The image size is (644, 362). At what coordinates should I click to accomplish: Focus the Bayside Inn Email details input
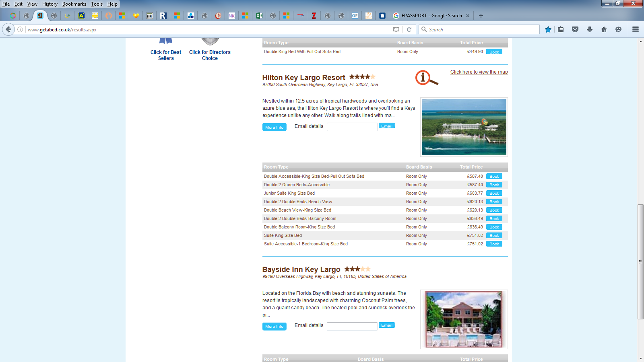point(352,326)
